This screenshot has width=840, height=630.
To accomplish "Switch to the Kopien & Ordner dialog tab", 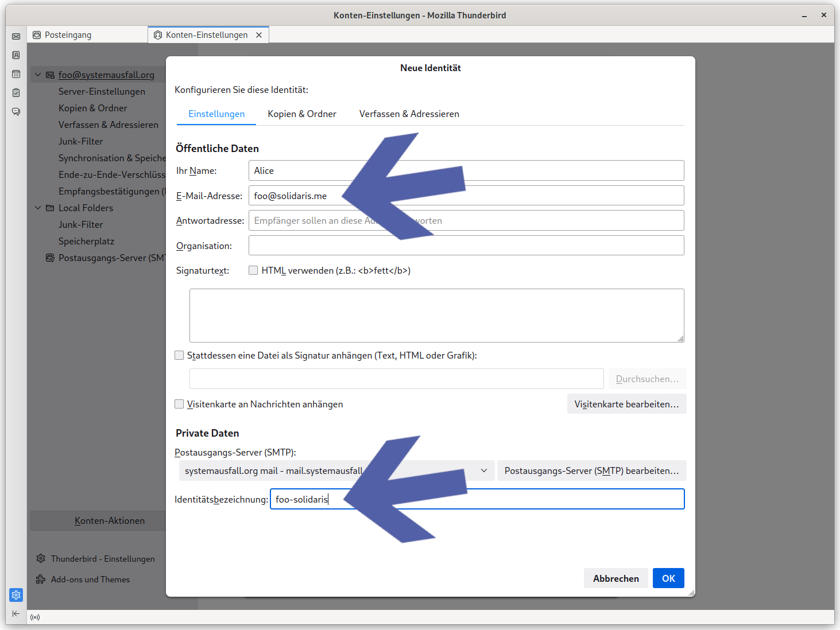I will coord(302,114).
